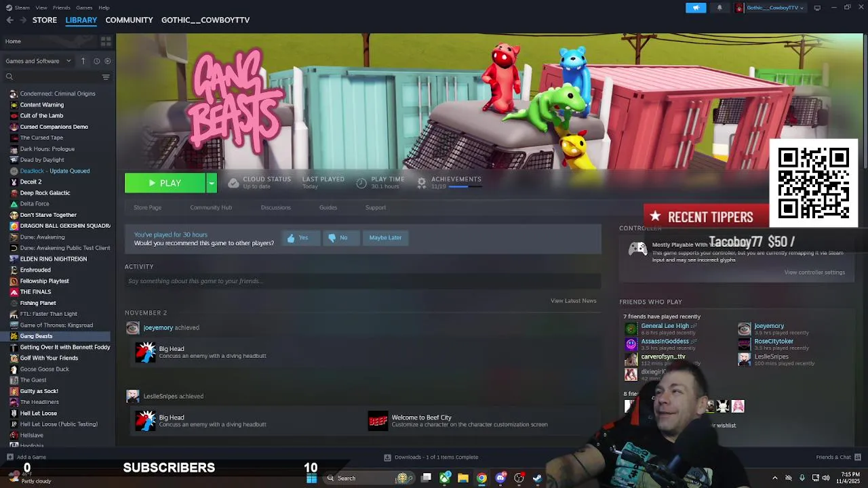Viewport: 868px width, 488px height.
Task: Open Chrome from the taskbar
Action: coord(481,479)
